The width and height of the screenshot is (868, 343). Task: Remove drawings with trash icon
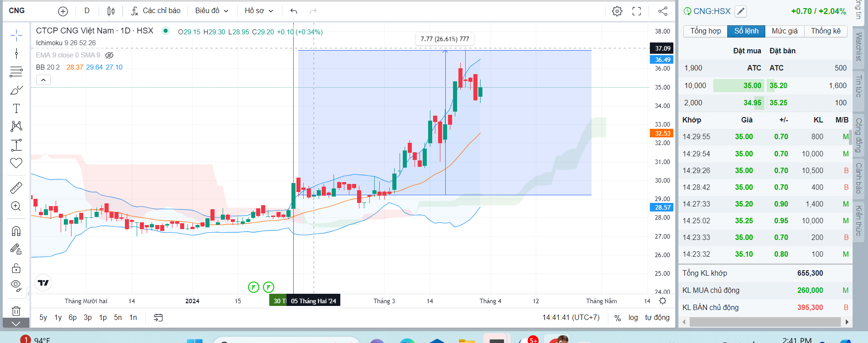[16, 310]
